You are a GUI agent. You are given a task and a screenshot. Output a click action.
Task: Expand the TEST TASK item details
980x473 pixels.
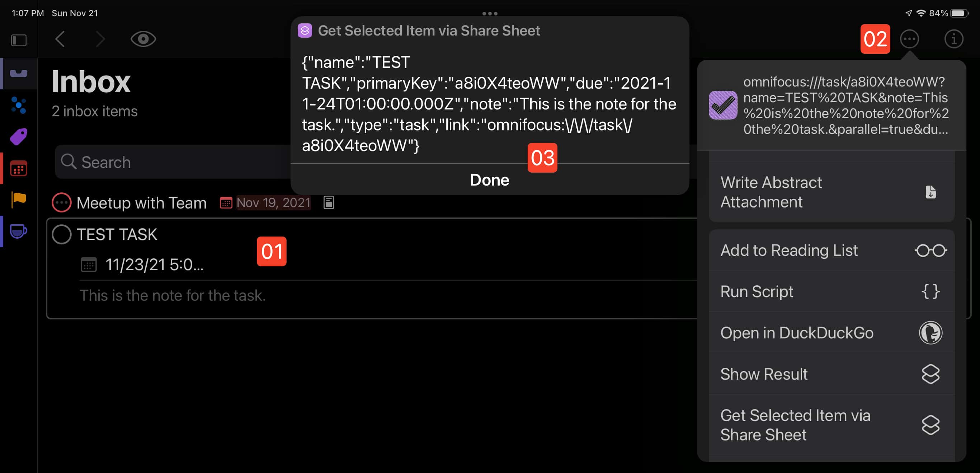[x=117, y=235]
